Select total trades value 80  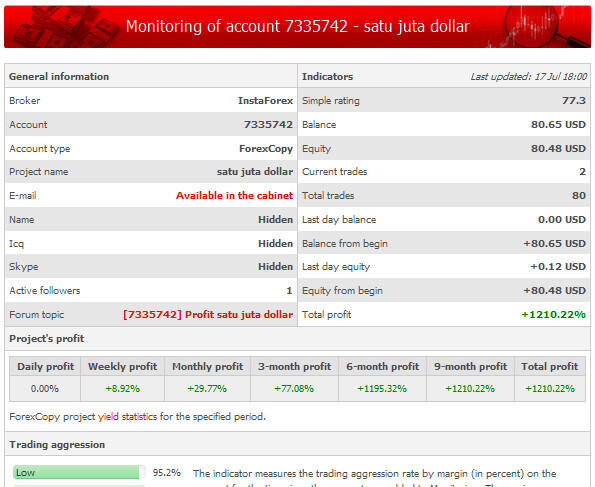(x=579, y=195)
